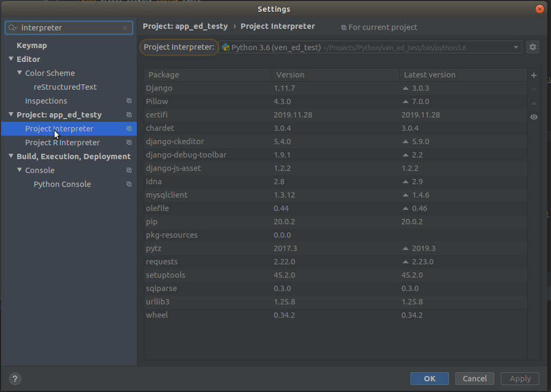
Task: Click Project: app_ed_testy breadcrumb
Action: [185, 26]
